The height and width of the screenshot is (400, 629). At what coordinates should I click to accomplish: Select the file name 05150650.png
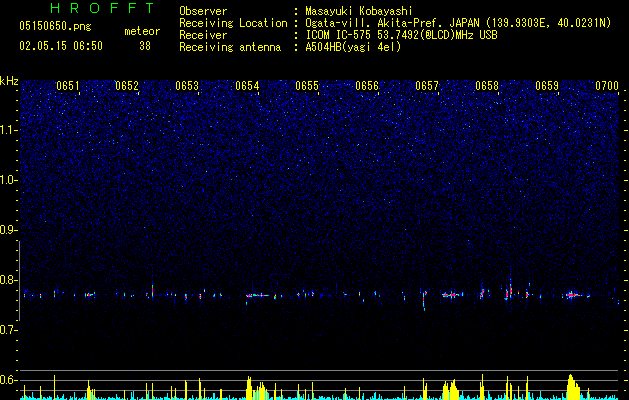coord(55,27)
